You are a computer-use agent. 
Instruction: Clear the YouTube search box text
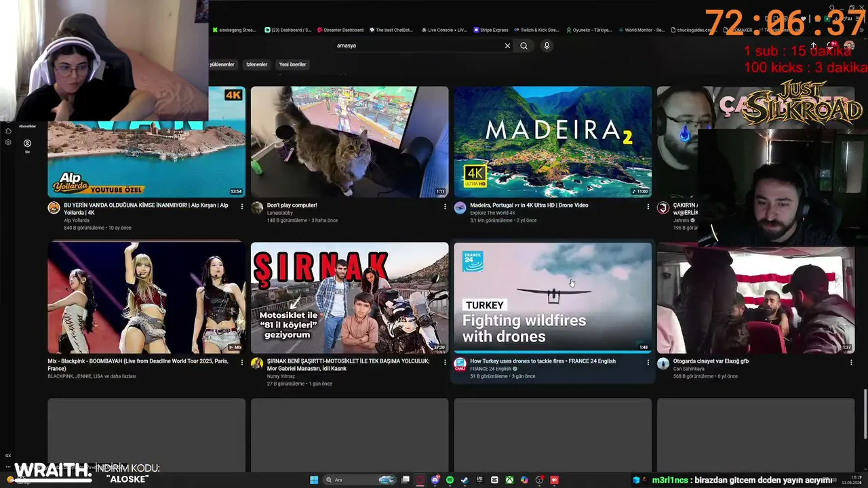point(507,45)
